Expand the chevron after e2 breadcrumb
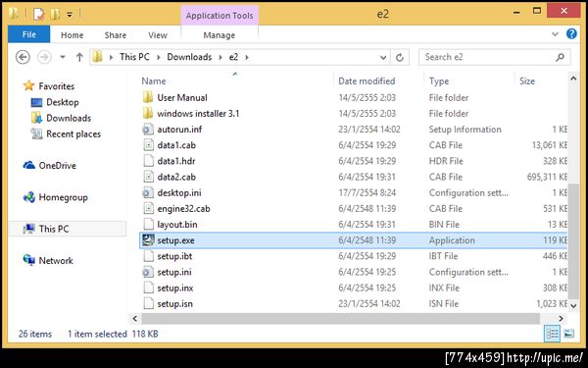Image resolution: width=588 pixels, height=368 pixels. [x=247, y=58]
